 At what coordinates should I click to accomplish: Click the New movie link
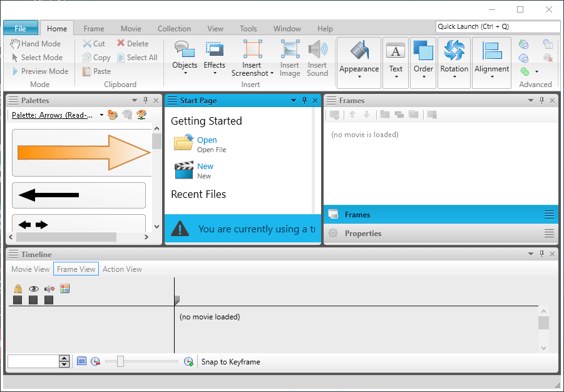(x=205, y=166)
